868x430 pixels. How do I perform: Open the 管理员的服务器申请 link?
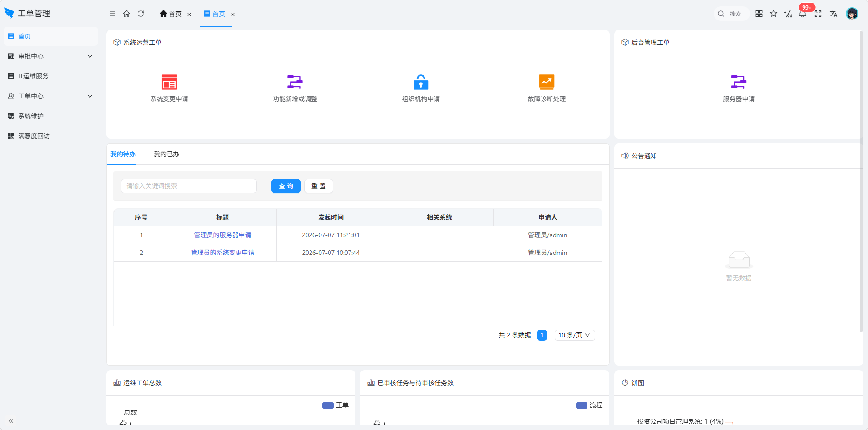tap(222, 235)
